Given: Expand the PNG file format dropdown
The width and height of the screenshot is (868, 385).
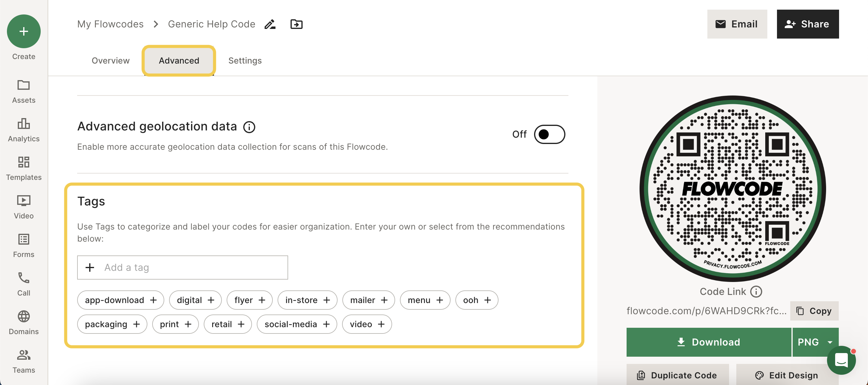Looking at the screenshot, I should point(815,342).
